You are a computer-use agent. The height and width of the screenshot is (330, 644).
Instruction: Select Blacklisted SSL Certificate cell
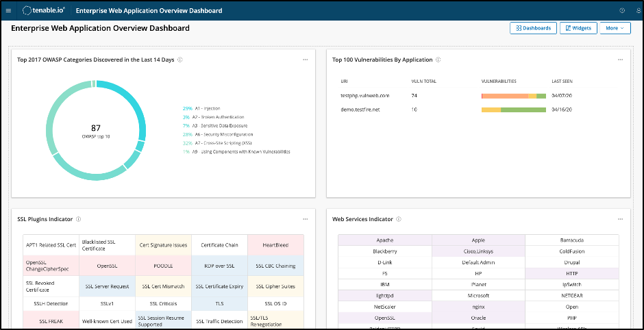pyautogui.click(x=107, y=245)
